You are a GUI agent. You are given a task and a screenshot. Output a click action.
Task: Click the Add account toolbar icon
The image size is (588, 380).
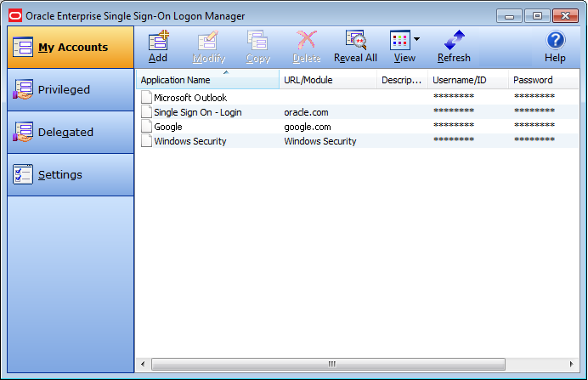pos(159,40)
